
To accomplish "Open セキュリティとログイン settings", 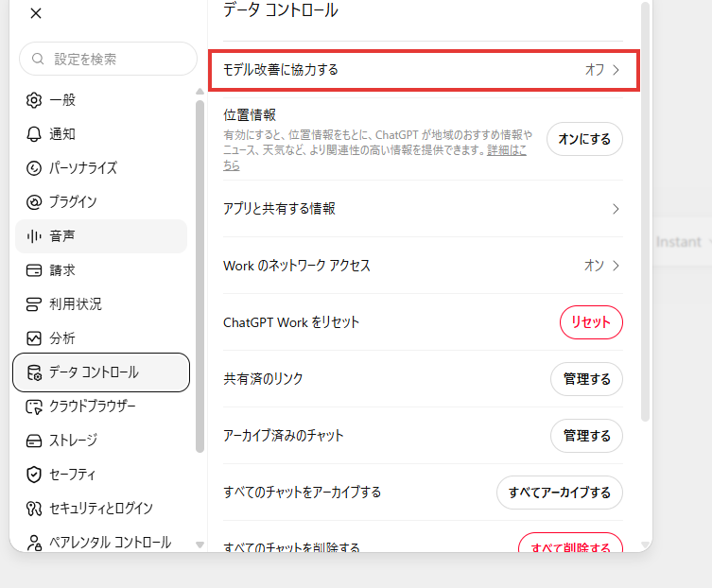I will tap(101, 509).
